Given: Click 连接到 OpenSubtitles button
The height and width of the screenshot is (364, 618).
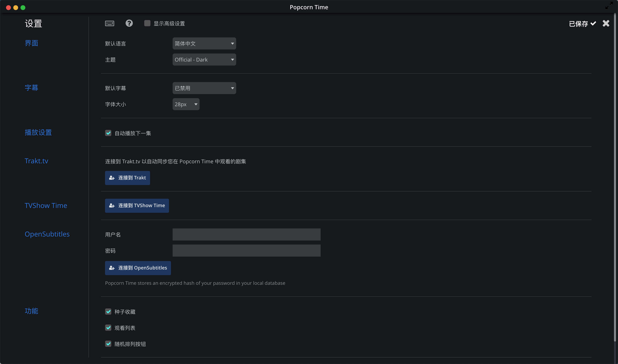Looking at the screenshot, I should point(138,268).
